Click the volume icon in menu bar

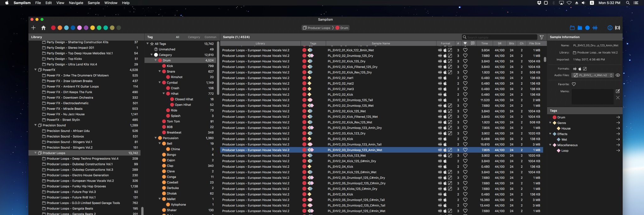(584, 3)
